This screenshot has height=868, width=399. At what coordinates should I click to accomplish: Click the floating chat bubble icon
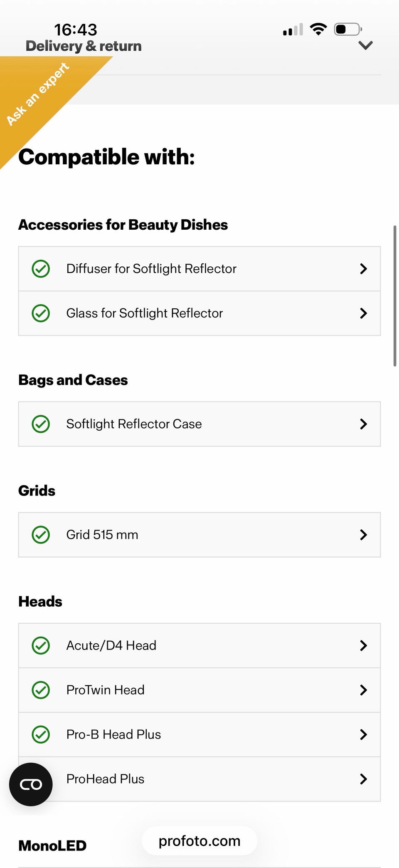(x=31, y=784)
